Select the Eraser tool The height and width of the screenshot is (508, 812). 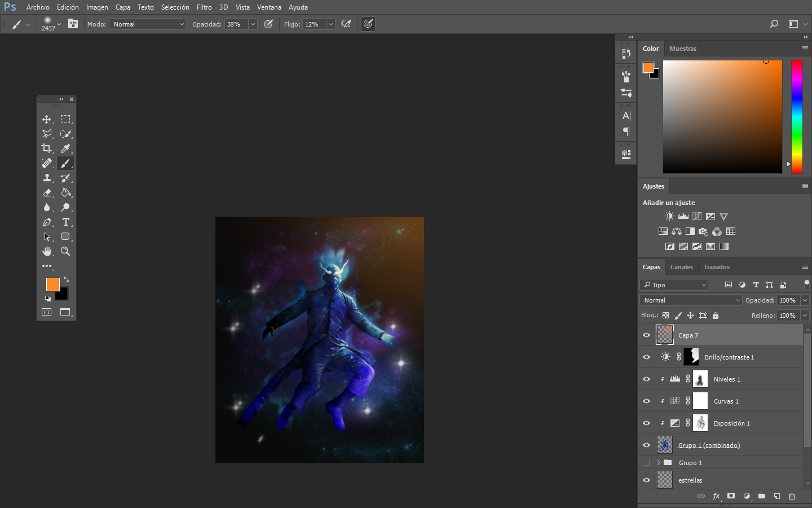point(47,192)
